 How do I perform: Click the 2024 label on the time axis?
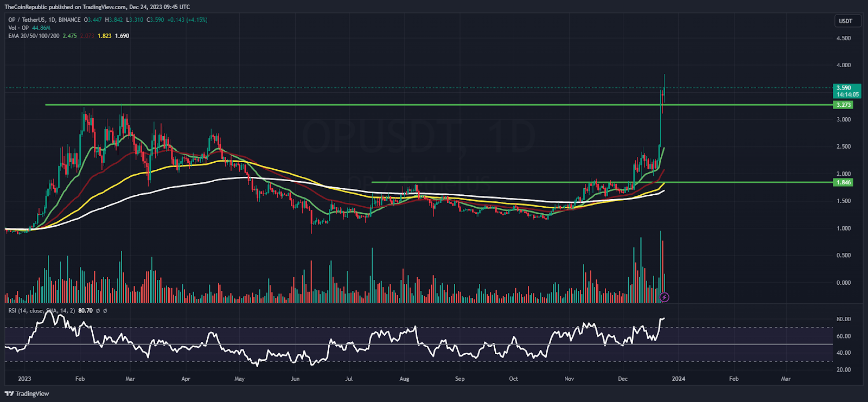(679, 379)
